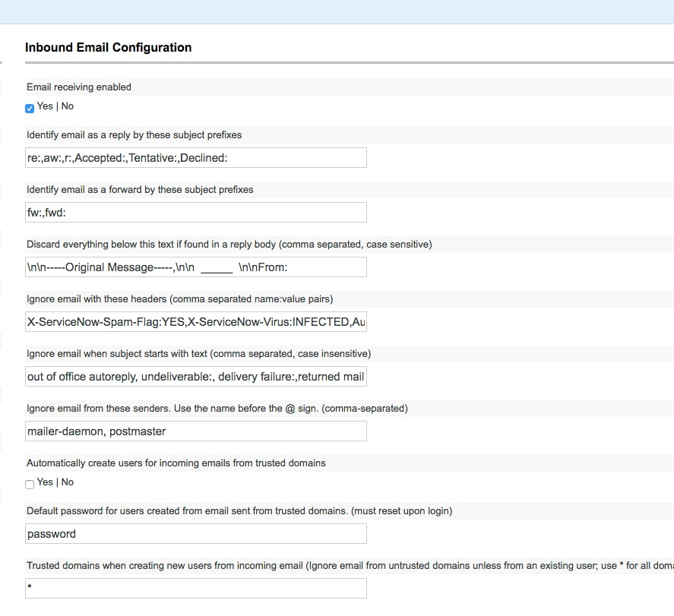Click the ignore subject starts with field
The height and width of the screenshot is (616, 674).
pos(195,376)
